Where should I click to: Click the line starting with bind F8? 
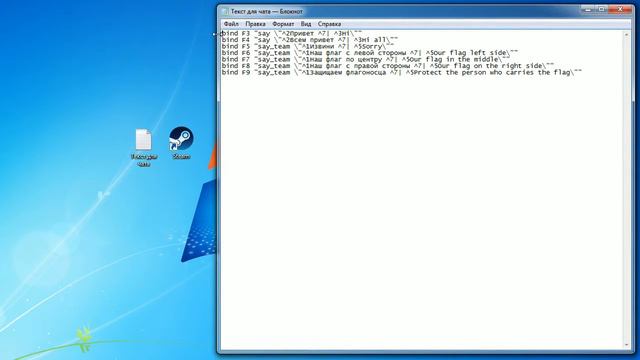(x=388, y=66)
